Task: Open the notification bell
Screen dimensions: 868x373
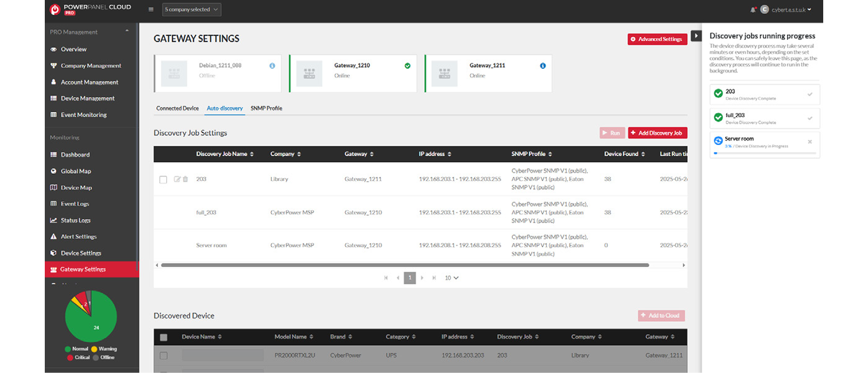Action: pos(753,10)
